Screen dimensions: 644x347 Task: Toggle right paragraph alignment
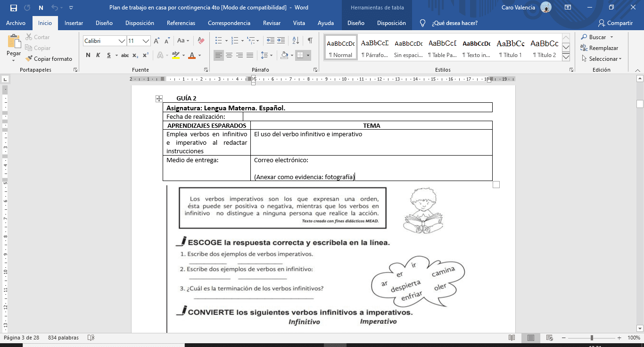[x=239, y=56]
